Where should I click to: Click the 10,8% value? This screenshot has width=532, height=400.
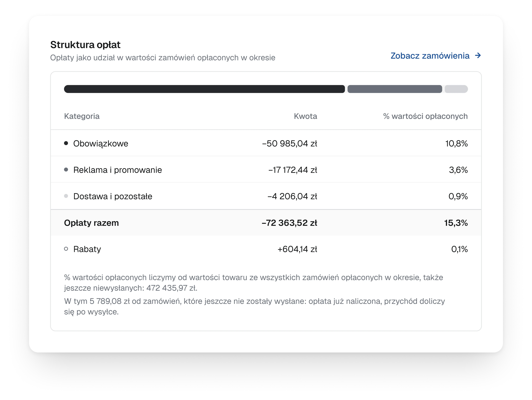click(x=456, y=144)
